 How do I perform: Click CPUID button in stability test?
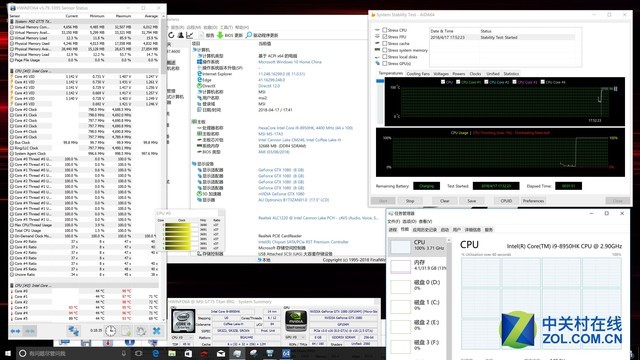click(506, 201)
